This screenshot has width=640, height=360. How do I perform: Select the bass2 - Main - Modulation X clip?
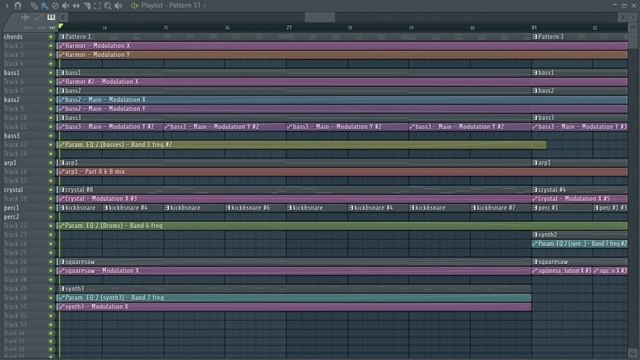coord(343,100)
